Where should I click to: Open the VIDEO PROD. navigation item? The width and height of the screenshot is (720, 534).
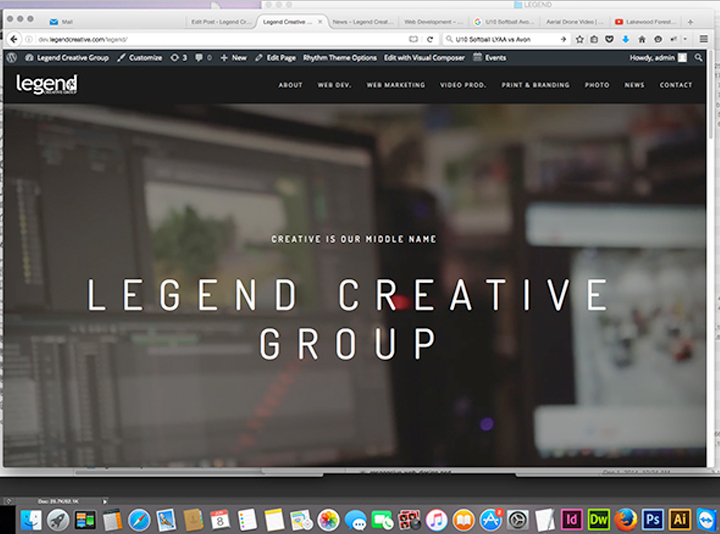pos(463,85)
